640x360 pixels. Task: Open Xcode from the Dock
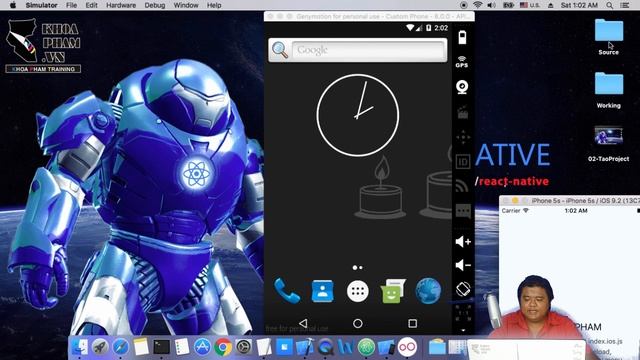tap(305, 347)
